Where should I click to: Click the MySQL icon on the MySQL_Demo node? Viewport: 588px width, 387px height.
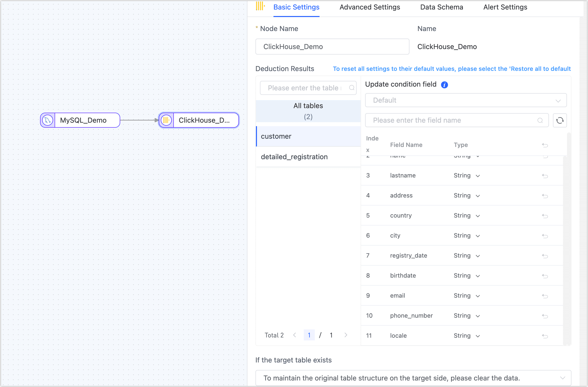click(x=48, y=120)
